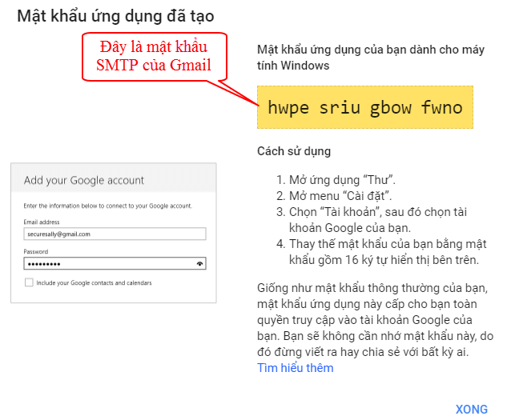The image size is (515, 420).
Task: Click the paragraph starting "Giống như mật khẩu"
Action: tap(374, 320)
